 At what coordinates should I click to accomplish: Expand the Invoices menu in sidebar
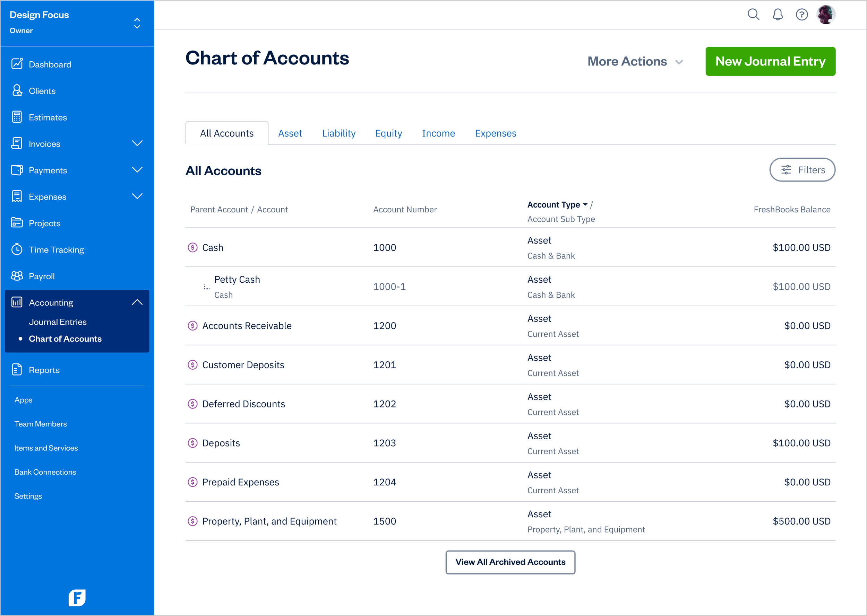pyautogui.click(x=137, y=143)
